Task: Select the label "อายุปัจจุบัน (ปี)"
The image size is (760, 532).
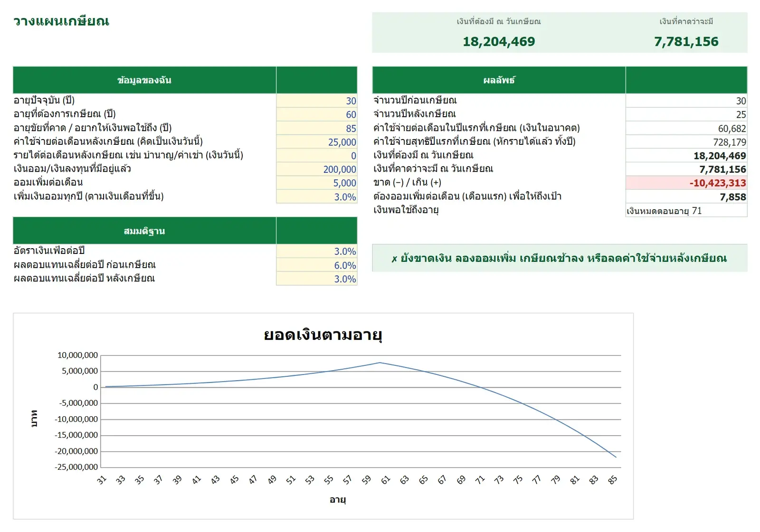Action: click(44, 100)
